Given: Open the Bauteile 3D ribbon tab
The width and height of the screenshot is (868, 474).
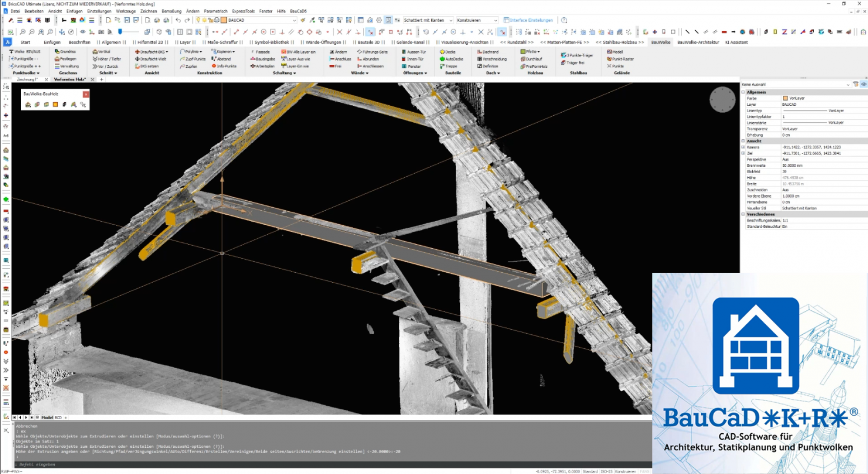Looking at the screenshot, I should click(368, 42).
